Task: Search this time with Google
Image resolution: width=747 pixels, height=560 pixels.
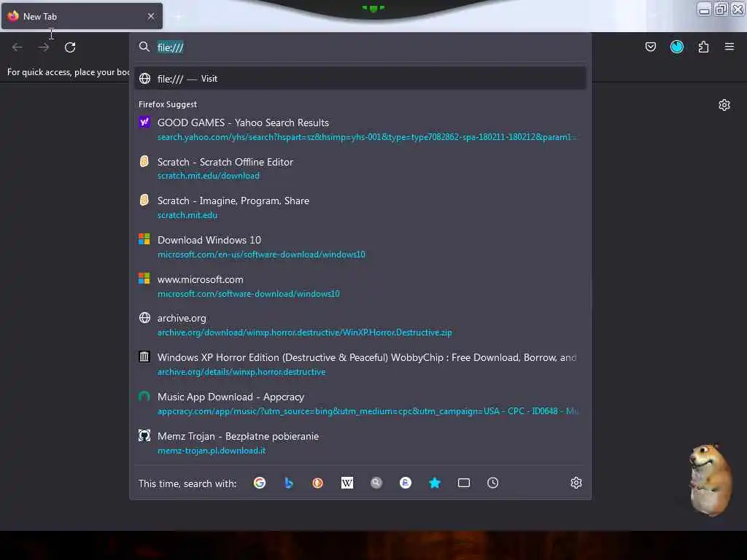Action: click(260, 483)
